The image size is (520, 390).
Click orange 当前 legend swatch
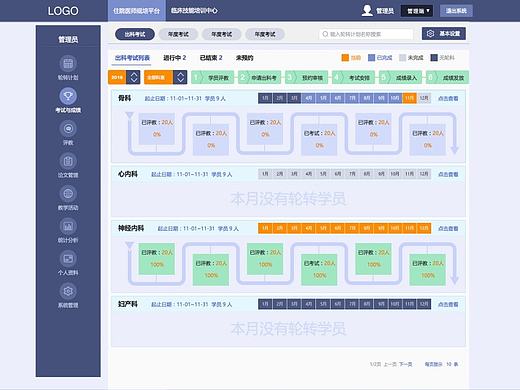coord(345,58)
